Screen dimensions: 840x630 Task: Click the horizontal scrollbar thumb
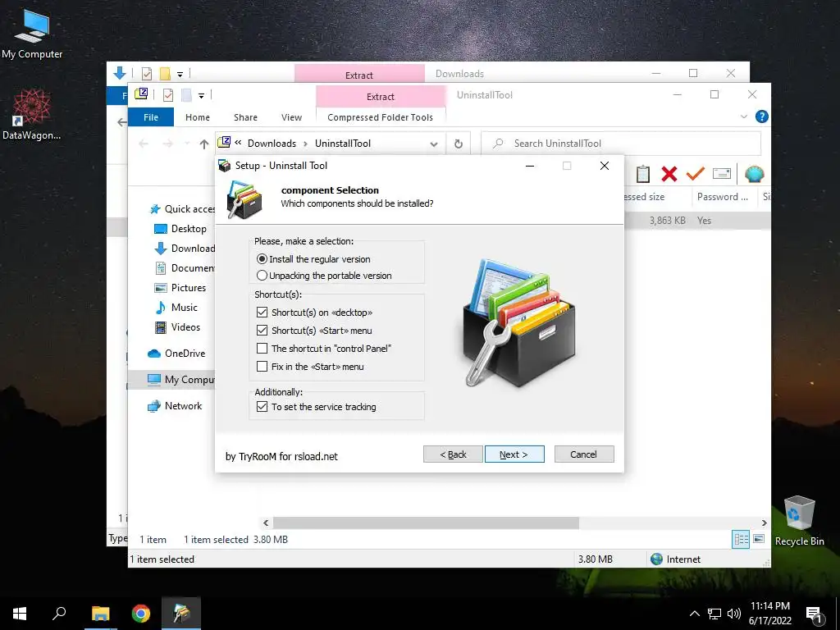tap(426, 523)
